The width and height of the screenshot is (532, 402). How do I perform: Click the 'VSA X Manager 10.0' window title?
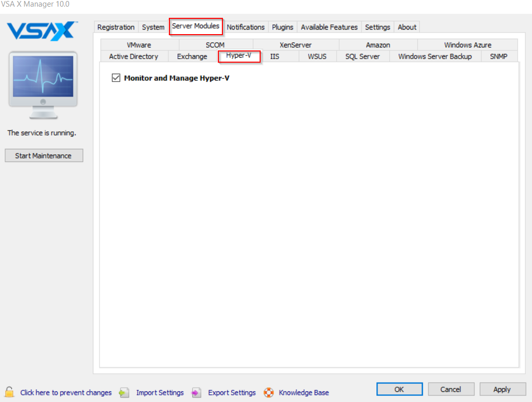pyautogui.click(x=35, y=4)
